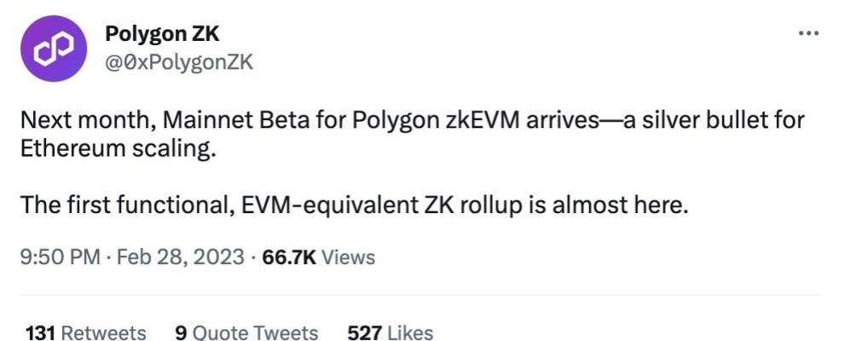
Task: Click the 9:50 PM timestamp
Action: [x=61, y=257]
